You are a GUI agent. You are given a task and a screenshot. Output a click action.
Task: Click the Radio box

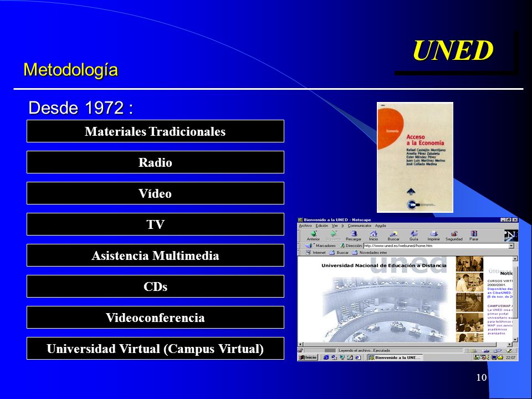click(x=155, y=162)
